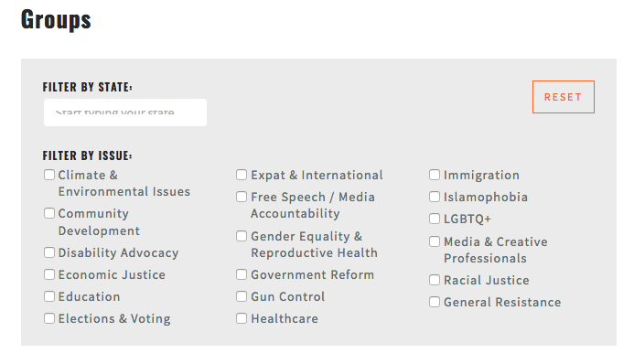Screen dimensions: 634x364
Task: Check Media & Creative Professionals
Action: (x=435, y=241)
